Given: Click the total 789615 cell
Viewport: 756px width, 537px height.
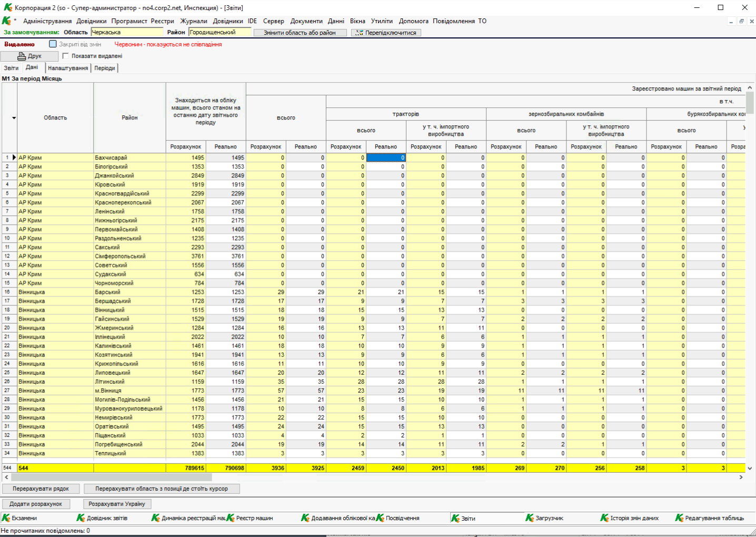Looking at the screenshot, I should (186, 468).
